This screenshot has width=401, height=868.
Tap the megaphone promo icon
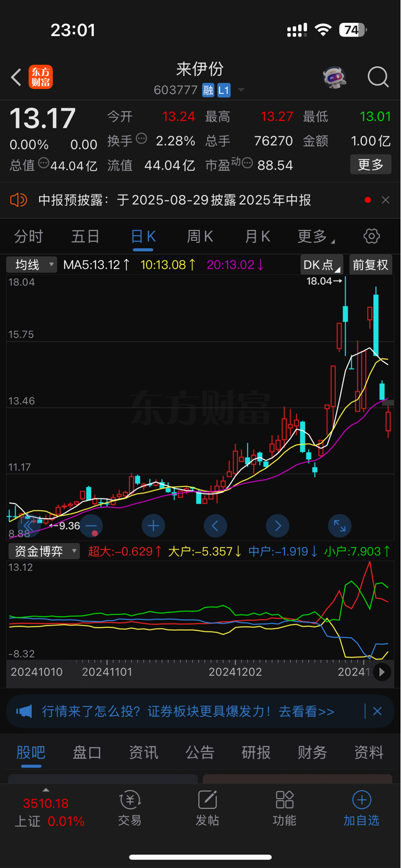pyautogui.click(x=24, y=711)
